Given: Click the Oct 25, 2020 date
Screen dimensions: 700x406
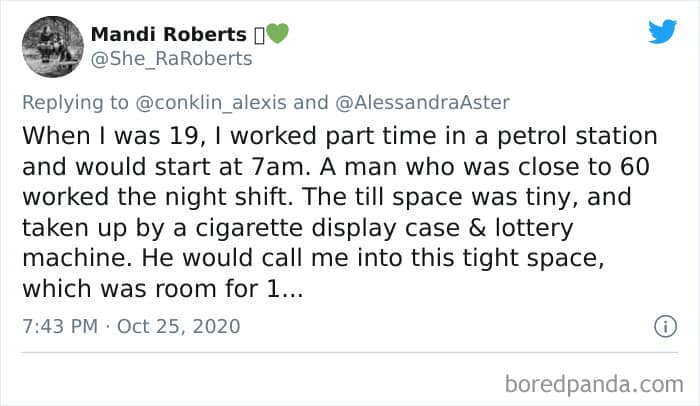Looking at the screenshot, I should (x=177, y=327).
